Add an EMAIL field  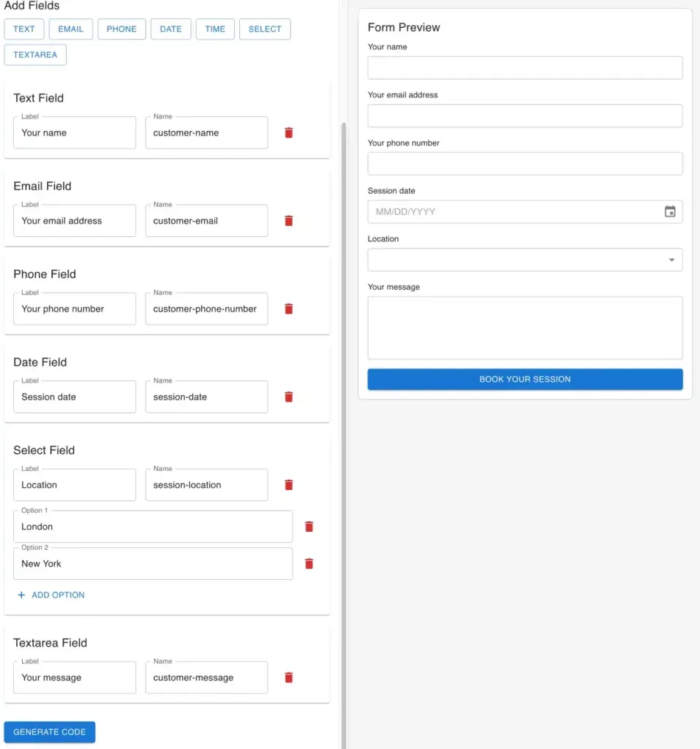coord(71,29)
